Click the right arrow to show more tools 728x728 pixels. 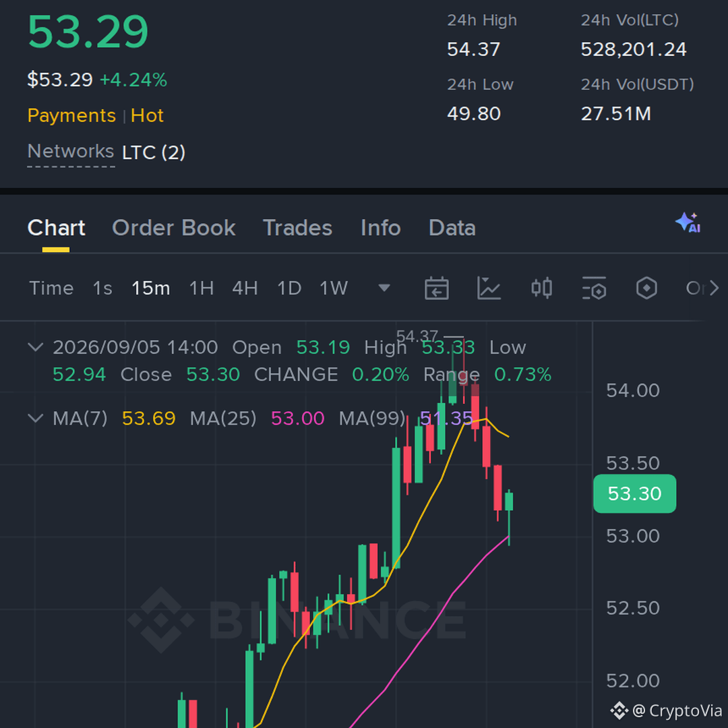coord(714,288)
